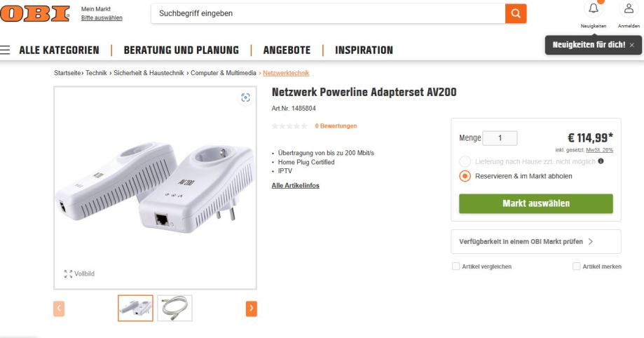Click the 360 view icon on product image
This screenshot has width=644, height=338.
click(245, 99)
